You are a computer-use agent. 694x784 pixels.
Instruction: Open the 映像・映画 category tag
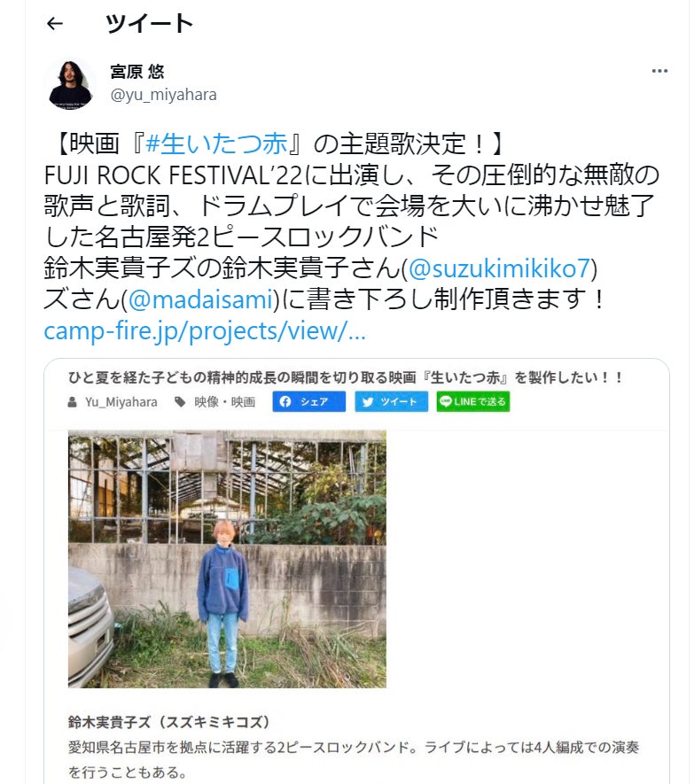[224, 402]
